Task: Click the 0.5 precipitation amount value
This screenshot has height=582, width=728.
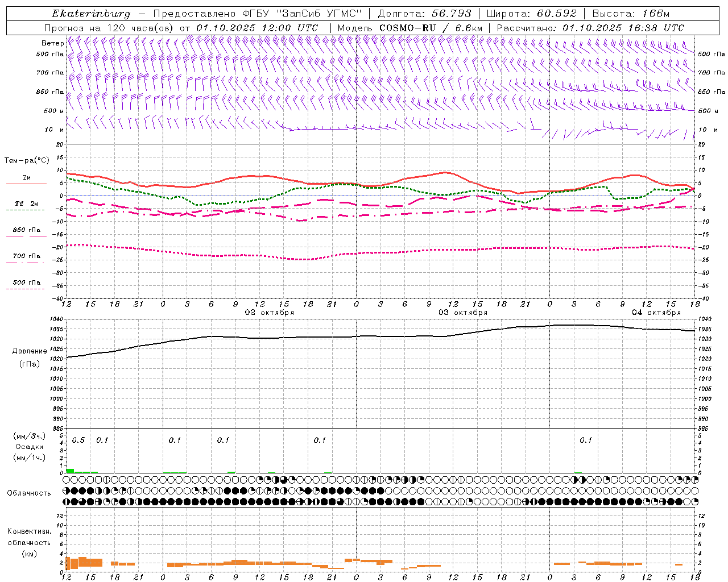Action: (x=78, y=440)
